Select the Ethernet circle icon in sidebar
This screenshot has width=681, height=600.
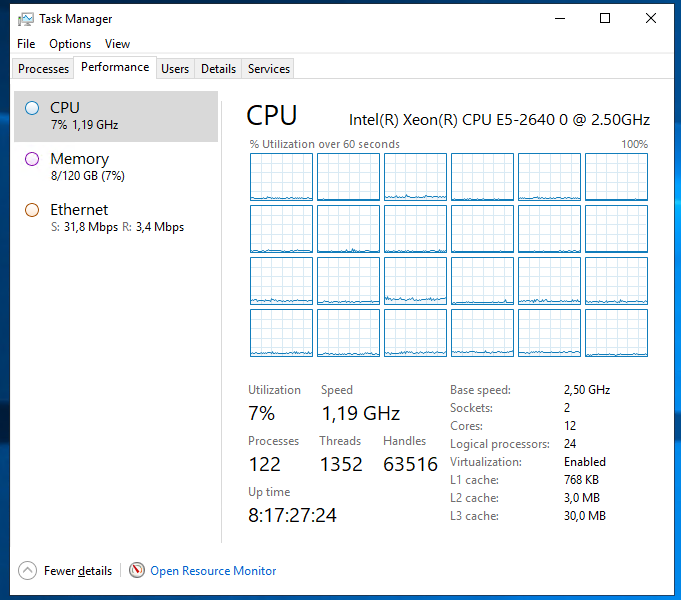tap(32, 210)
